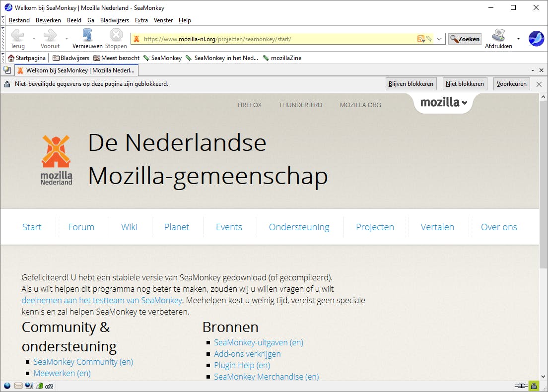Click the Zoeken search button
Viewport: 548px width, 392px height.
pyautogui.click(x=465, y=39)
